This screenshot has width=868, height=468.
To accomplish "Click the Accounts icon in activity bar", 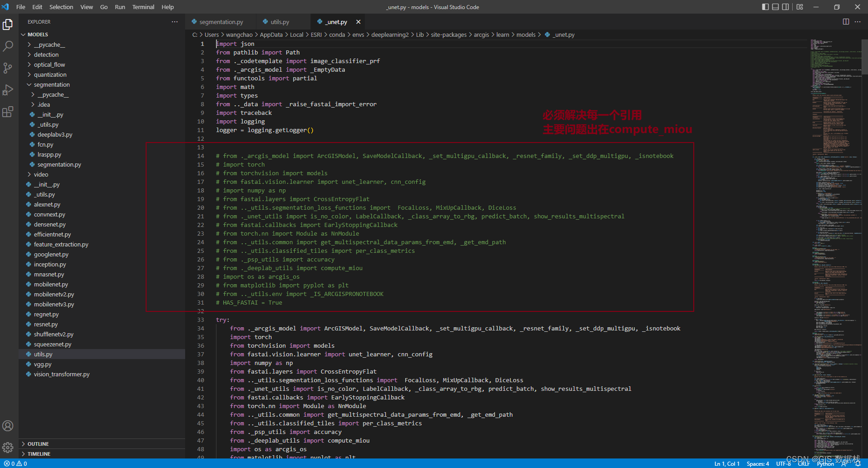I will 8,426.
